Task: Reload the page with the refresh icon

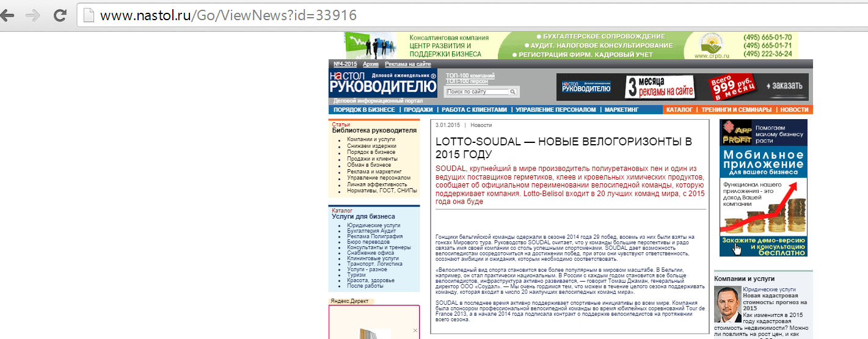Action: (x=60, y=15)
